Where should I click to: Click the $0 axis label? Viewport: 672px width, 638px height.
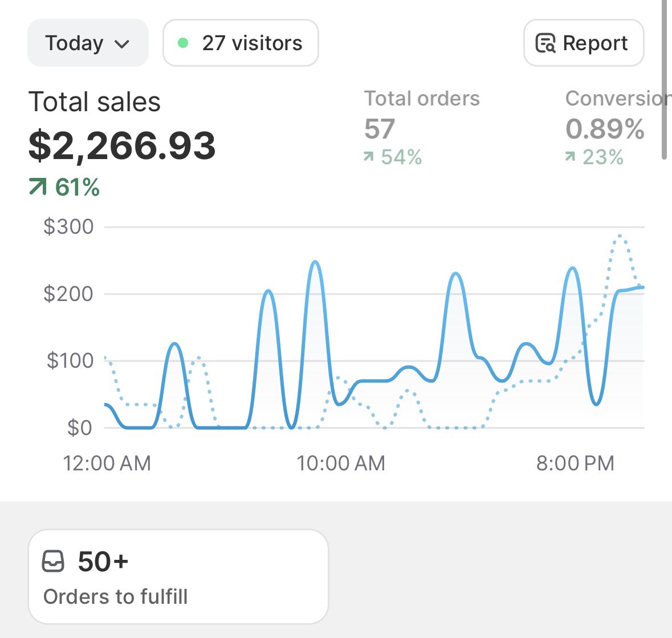(80, 428)
